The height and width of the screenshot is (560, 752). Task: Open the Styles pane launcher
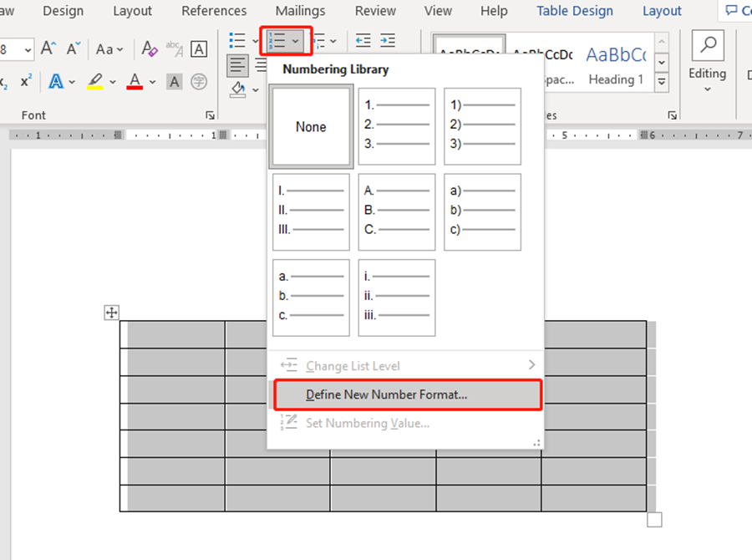pyautogui.click(x=672, y=115)
